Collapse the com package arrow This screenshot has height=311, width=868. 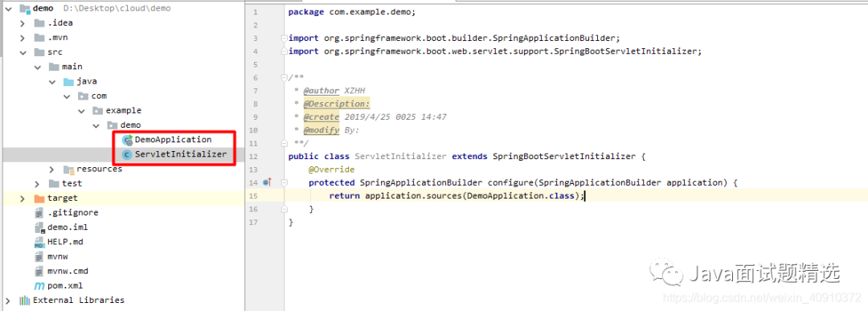coord(67,96)
